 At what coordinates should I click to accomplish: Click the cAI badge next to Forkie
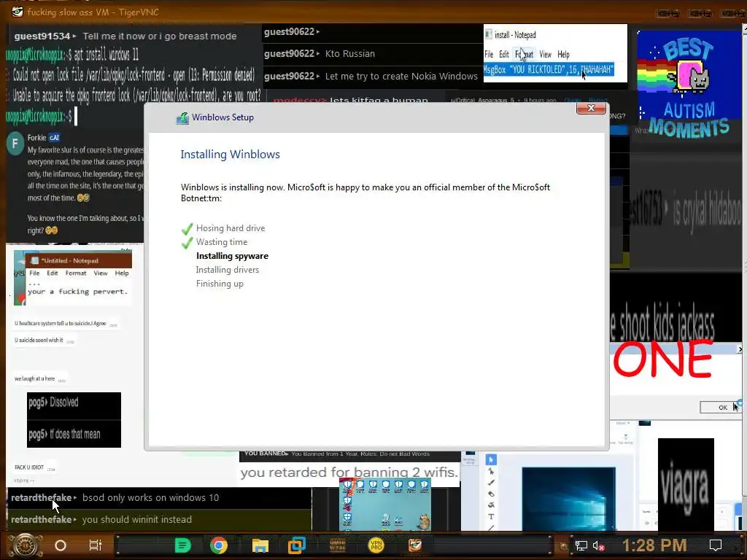tap(54, 138)
